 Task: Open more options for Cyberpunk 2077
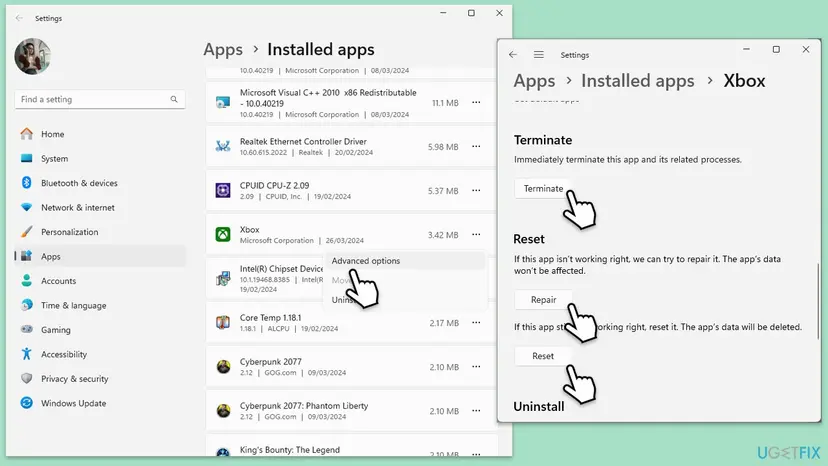tap(476, 367)
